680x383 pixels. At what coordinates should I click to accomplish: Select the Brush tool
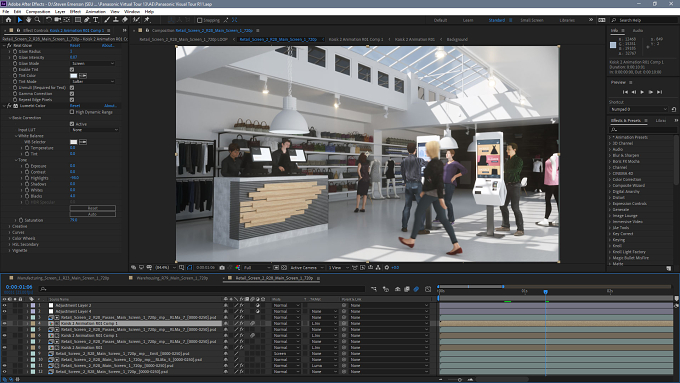(x=107, y=20)
